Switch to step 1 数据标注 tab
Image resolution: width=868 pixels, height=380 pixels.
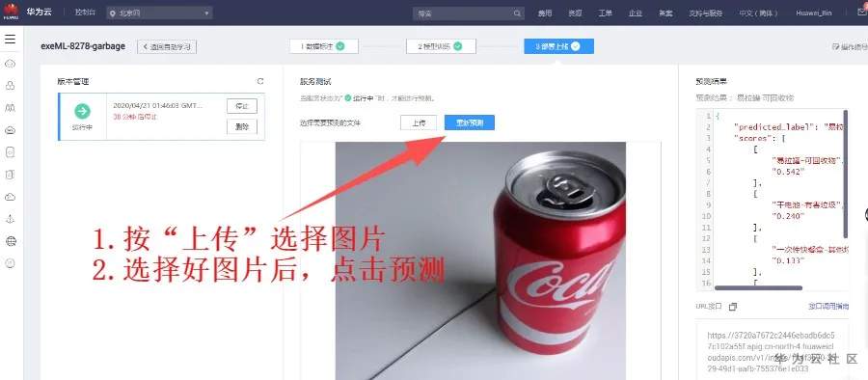(x=324, y=46)
